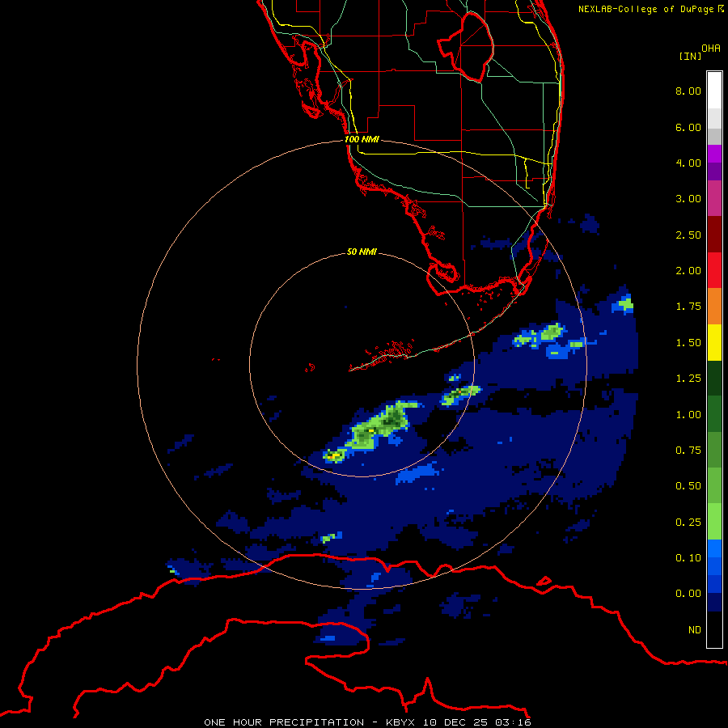Screen dimensions: 728x728
Task: Click the white 8.00 inch legend swatch
Action: (x=714, y=90)
